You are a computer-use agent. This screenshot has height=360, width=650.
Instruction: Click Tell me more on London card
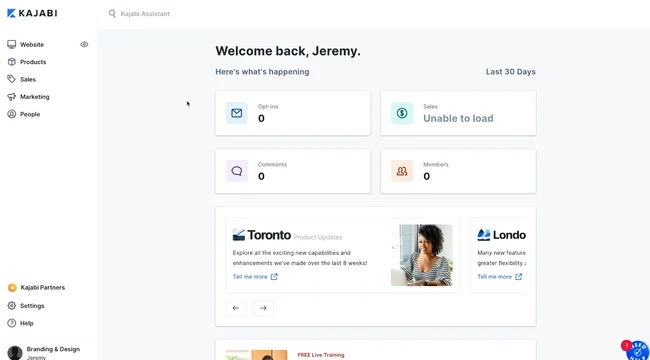495,277
